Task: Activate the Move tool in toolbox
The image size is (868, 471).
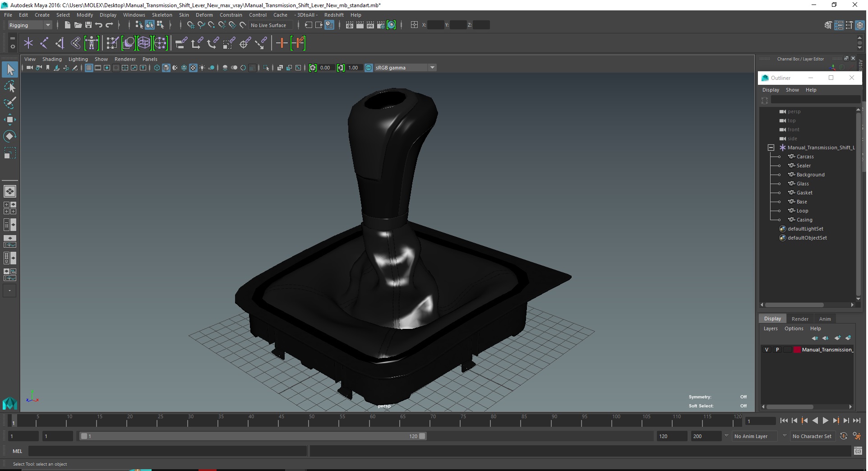Action: (10, 120)
